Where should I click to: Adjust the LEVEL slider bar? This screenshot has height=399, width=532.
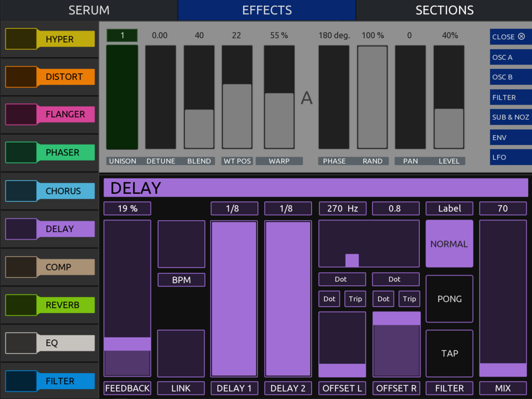[449, 97]
